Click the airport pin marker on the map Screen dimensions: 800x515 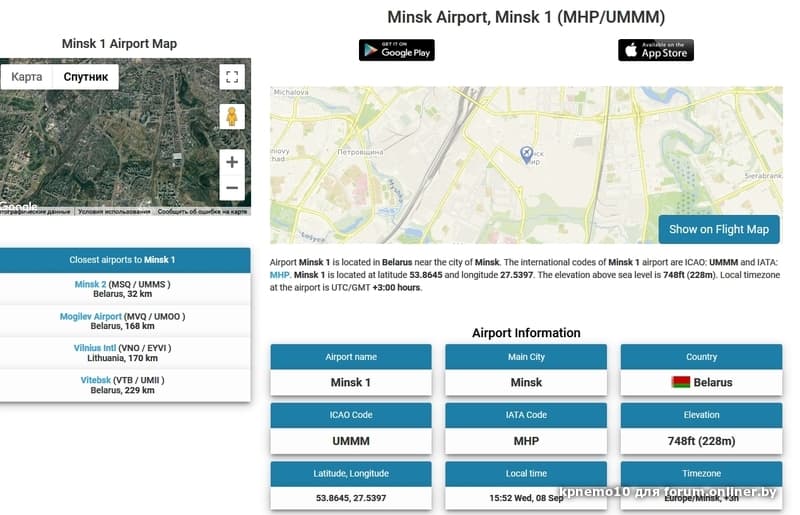[526, 155]
